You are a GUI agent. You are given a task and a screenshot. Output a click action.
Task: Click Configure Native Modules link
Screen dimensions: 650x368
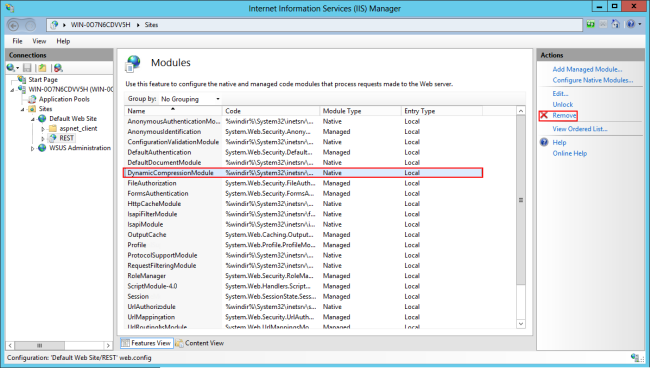tap(592, 80)
